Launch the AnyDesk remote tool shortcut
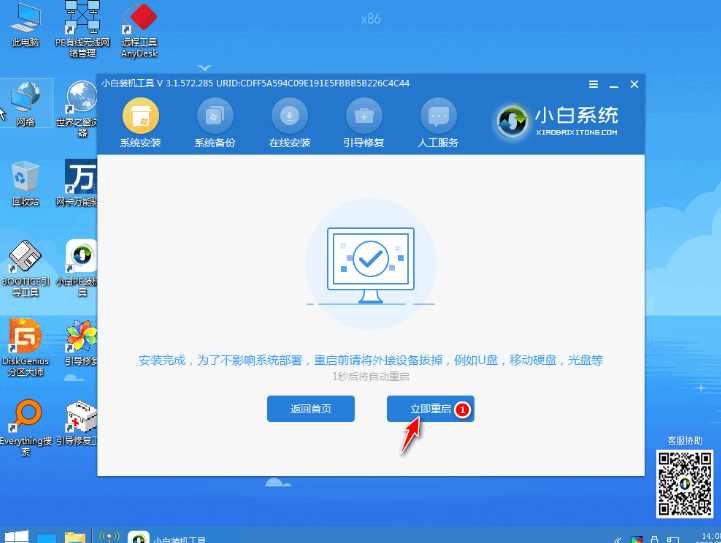The image size is (721, 543). (x=139, y=30)
